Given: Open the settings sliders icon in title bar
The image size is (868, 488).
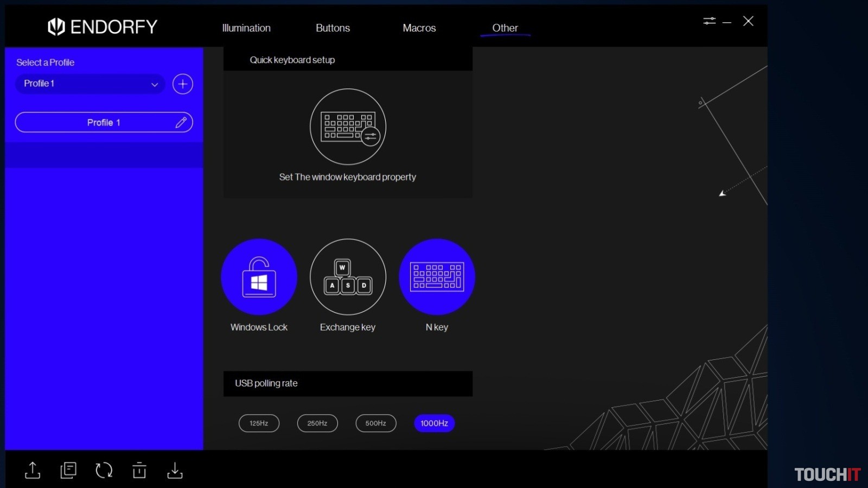Looking at the screenshot, I should click(x=709, y=21).
